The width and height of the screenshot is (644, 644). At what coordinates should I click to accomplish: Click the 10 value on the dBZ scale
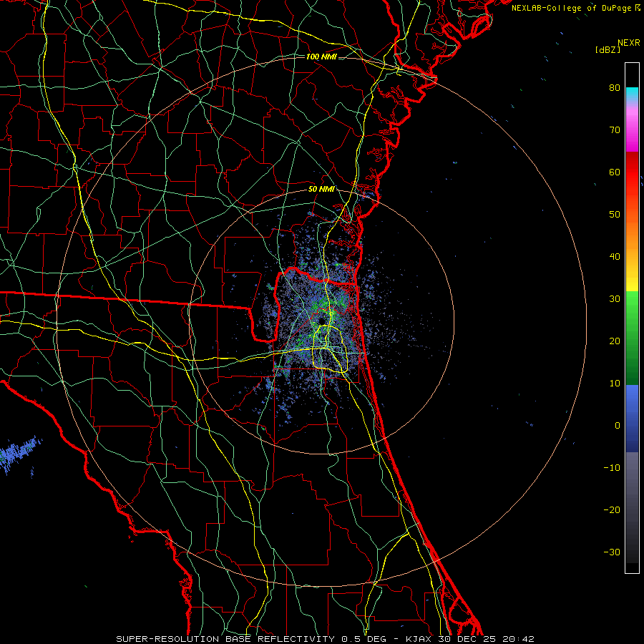[615, 384]
